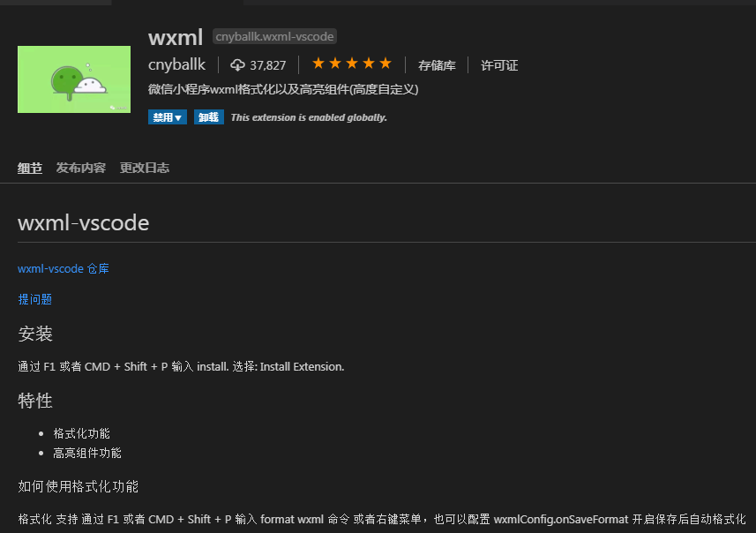Switch to the 更改日志 tab
Image resolution: width=756 pixels, height=533 pixels.
tap(144, 168)
